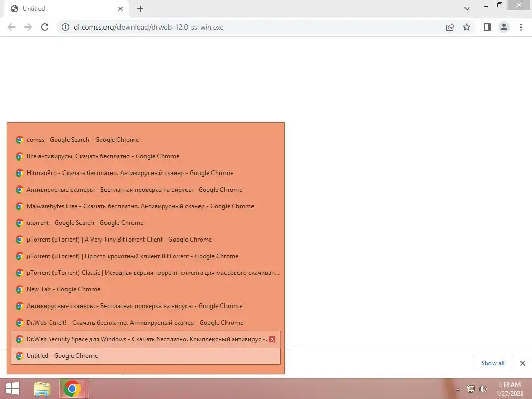Click Chrome icon beside Dr.Web Security Space entry
The height and width of the screenshot is (399, 532).
point(19,339)
